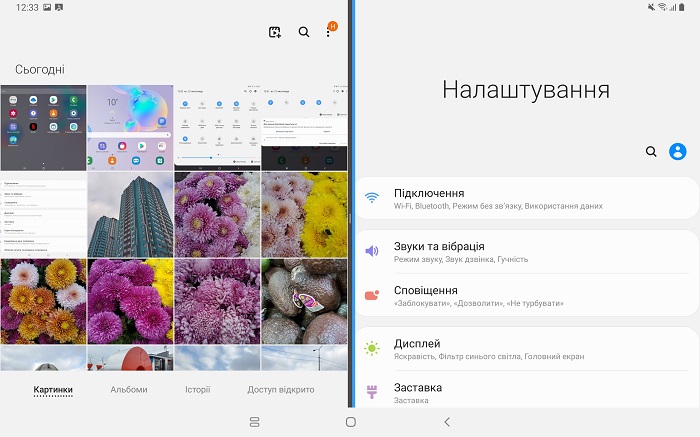The image size is (700, 437).
Task: Switch to the Картинки tab
Action: click(x=53, y=390)
